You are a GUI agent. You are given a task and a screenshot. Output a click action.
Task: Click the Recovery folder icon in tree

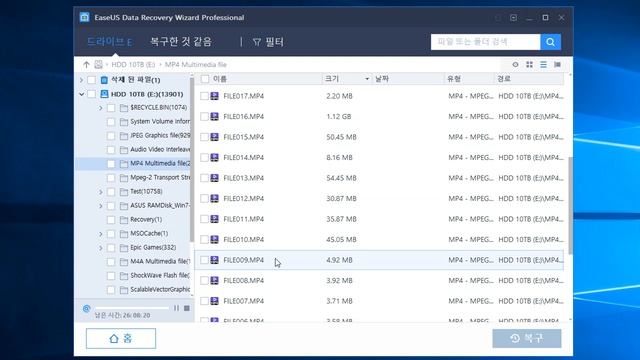click(124, 220)
